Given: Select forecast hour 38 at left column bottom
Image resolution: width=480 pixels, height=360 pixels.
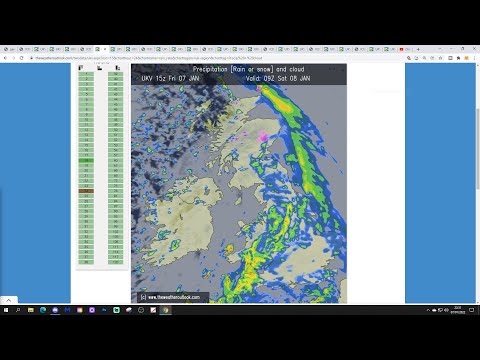Looking at the screenshot, I should coord(86,262).
